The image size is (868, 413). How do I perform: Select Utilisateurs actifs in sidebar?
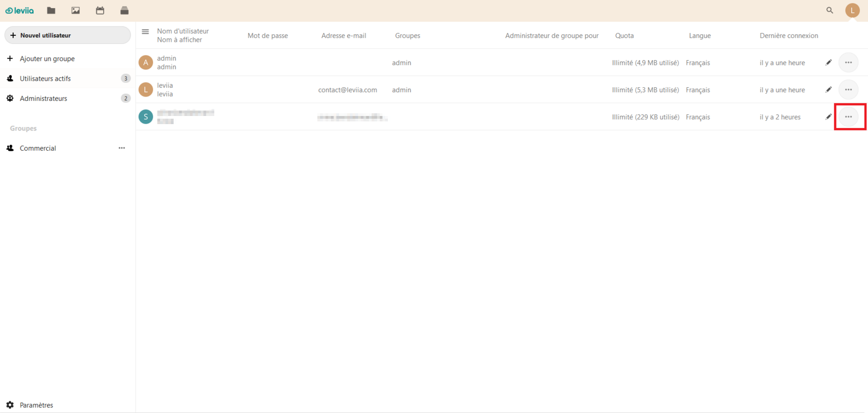point(45,79)
